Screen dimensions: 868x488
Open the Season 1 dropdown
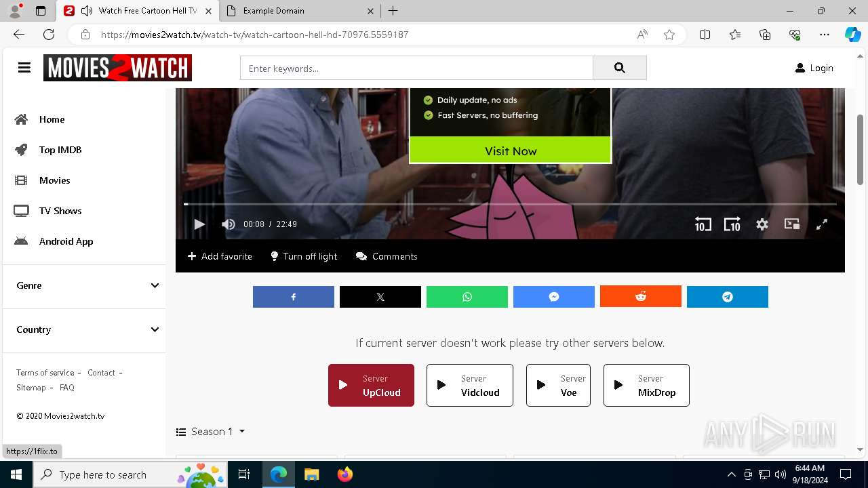point(211,432)
